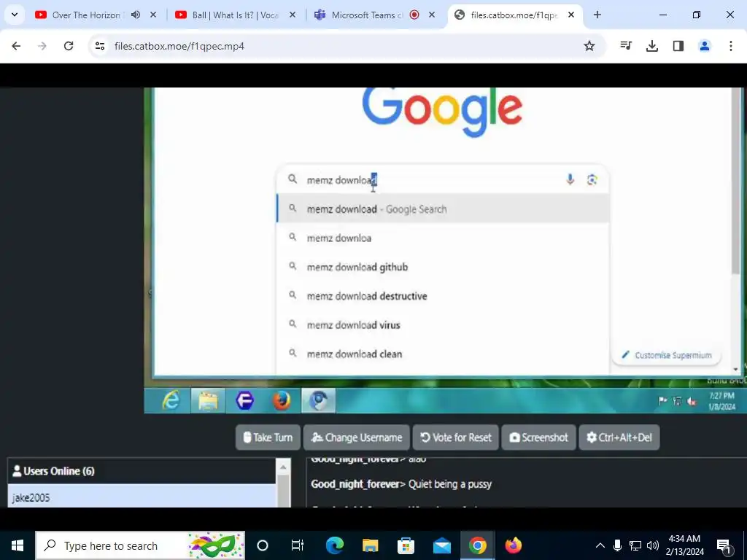
Task: Click the voice search microphone icon
Action: coord(570,179)
